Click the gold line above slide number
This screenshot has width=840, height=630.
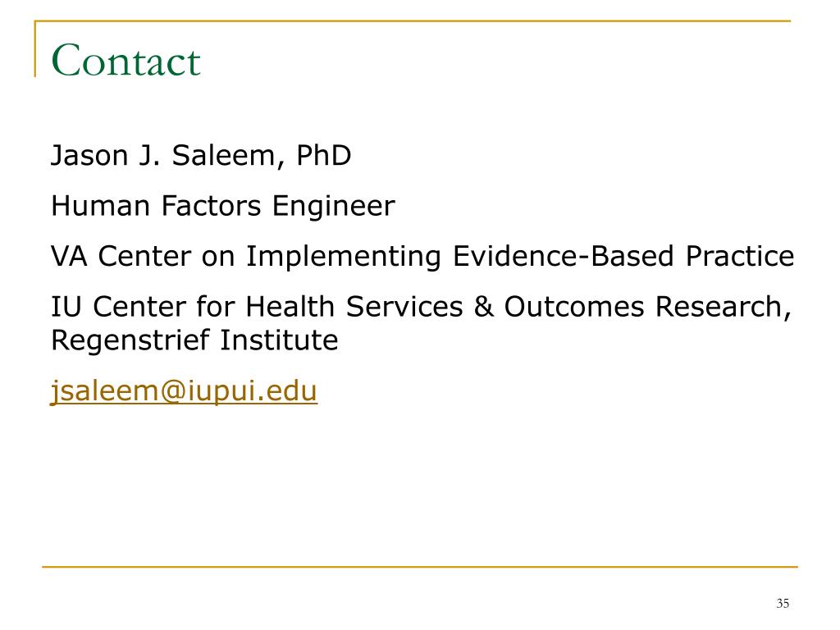[x=420, y=566]
